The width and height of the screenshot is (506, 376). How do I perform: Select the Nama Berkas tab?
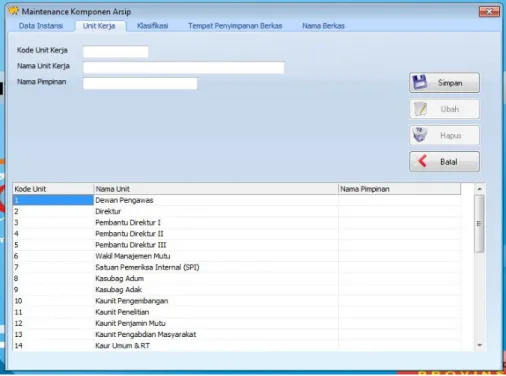323,26
